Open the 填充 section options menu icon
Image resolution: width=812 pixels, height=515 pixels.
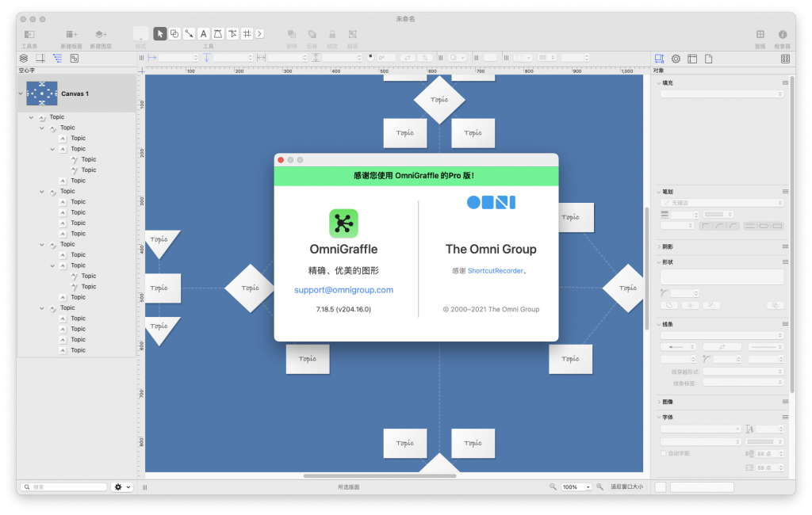tap(785, 83)
